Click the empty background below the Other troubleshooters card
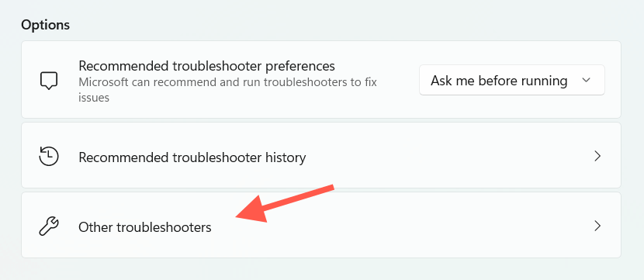 (x=320, y=270)
